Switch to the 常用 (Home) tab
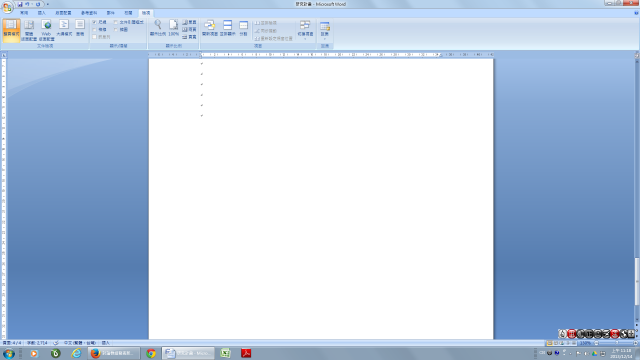Screen dimensions: 640x360 pyautogui.click(x=24, y=13)
